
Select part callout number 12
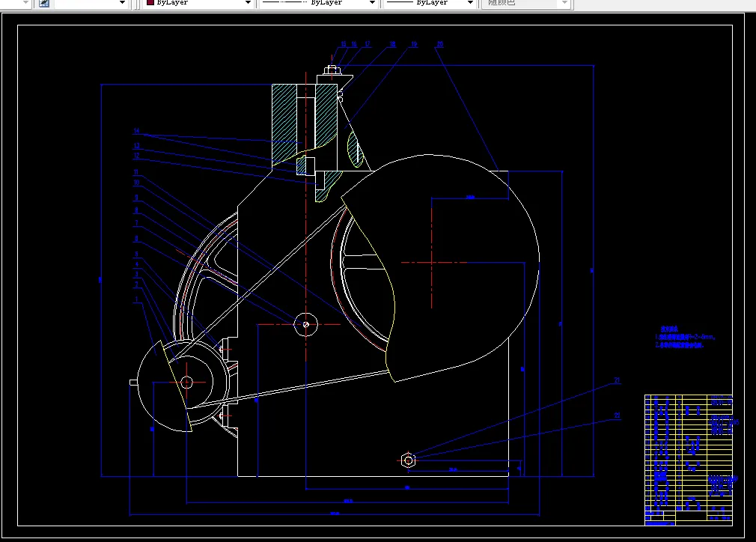(136, 156)
